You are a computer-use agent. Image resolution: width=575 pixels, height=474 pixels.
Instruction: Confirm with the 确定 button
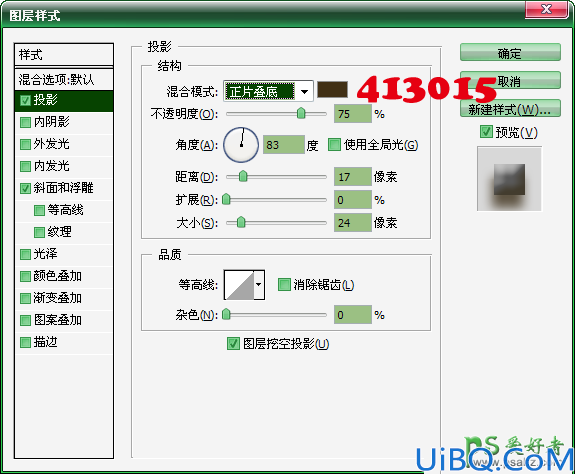pos(510,52)
